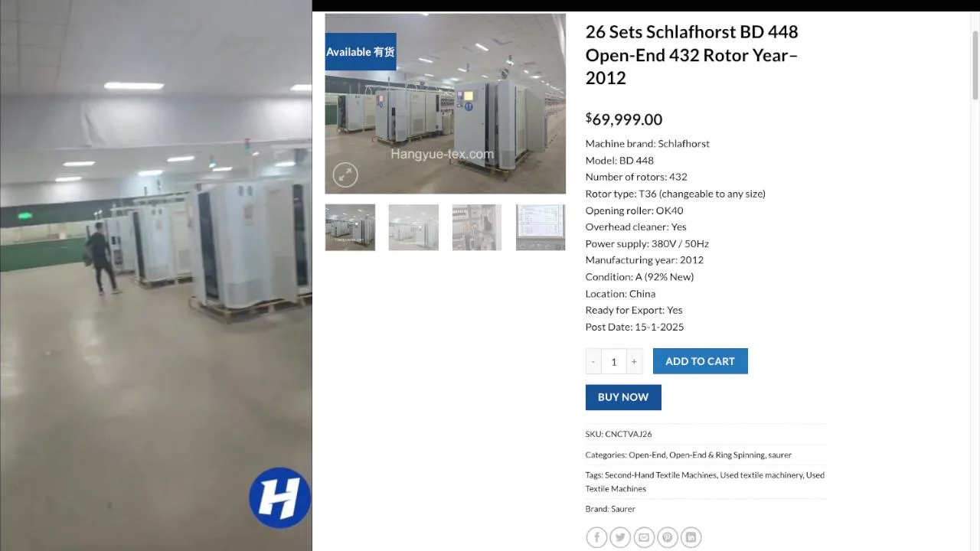980x551 pixels.
Task: Pin product on Pinterest
Action: [668, 537]
